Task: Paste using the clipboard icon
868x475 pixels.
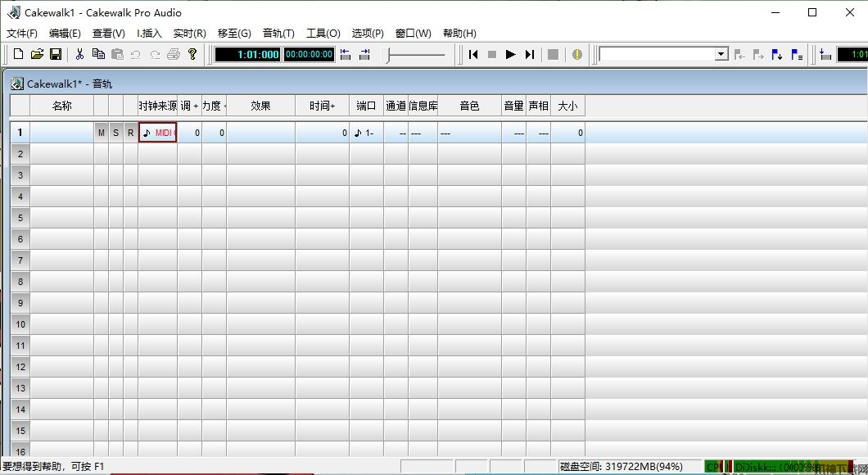Action: (x=117, y=54)
